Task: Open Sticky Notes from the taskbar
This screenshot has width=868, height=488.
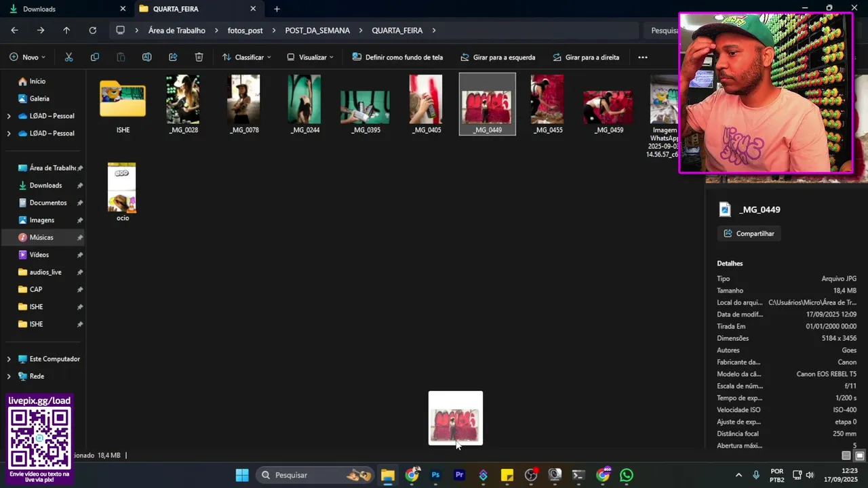Action: pos(507,475)
